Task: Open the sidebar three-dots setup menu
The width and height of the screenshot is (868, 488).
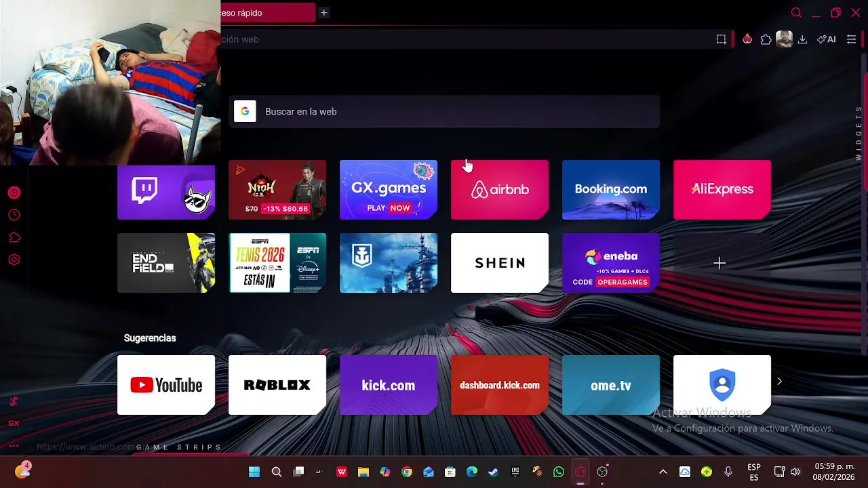Action: tap(14, 445)
